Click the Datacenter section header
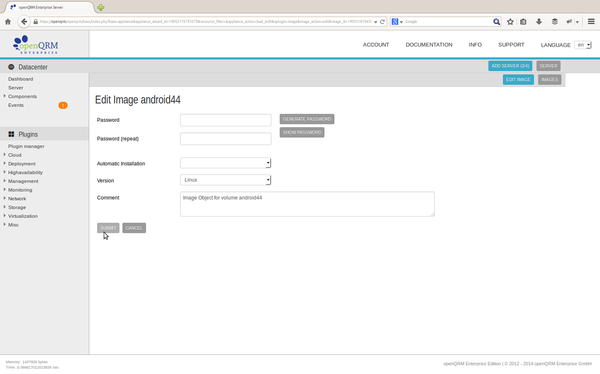The image size is (600, 374). coord(44,67)
